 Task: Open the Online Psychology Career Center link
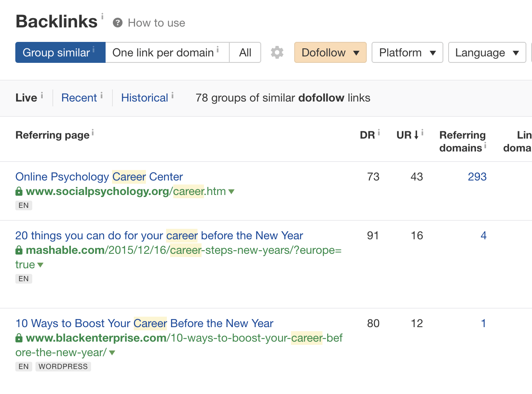coord(99,176)
